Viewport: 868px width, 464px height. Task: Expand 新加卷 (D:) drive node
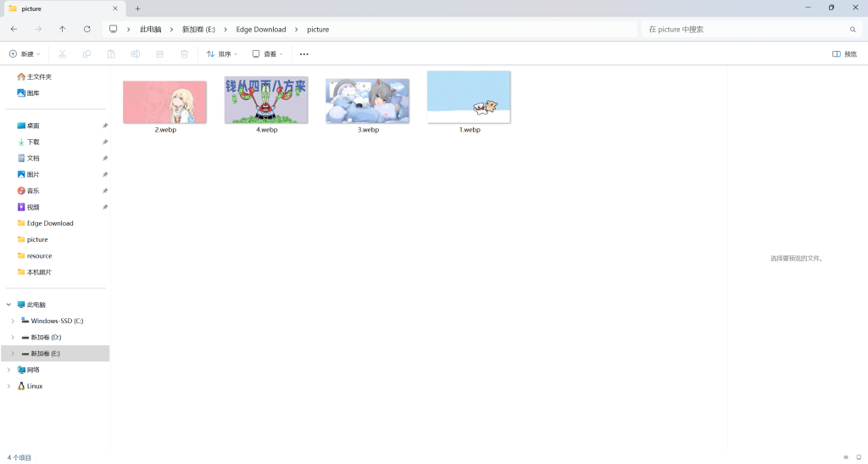13,338
